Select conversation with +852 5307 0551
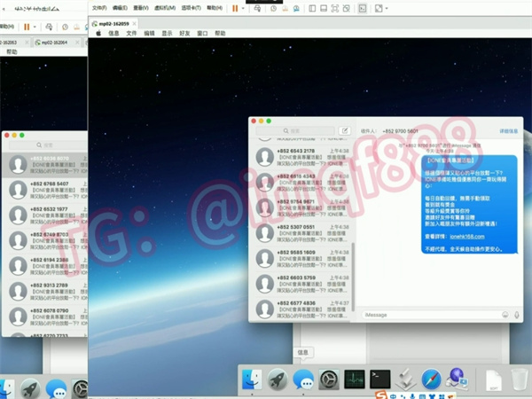 pyautogui.click(x=303, y=231)
